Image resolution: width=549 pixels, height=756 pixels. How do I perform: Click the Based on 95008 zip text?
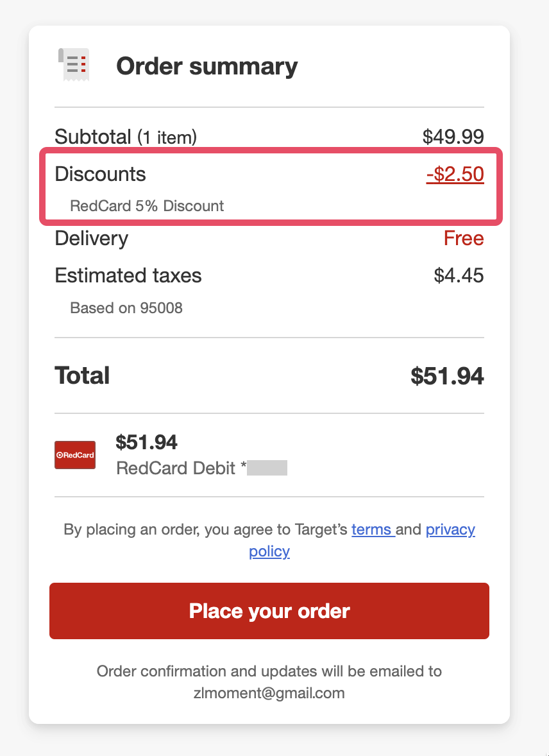click(126, 308)
